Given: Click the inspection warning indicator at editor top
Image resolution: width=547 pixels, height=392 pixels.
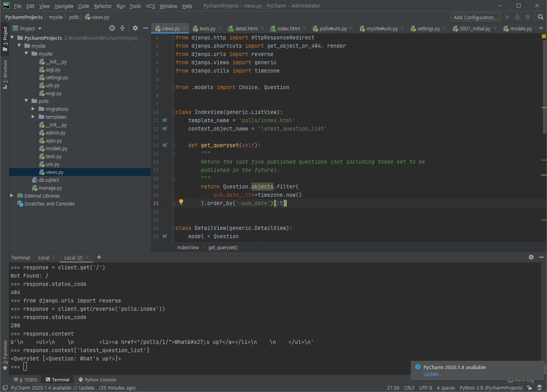Looking at the screenshot, I should point(544,36).
